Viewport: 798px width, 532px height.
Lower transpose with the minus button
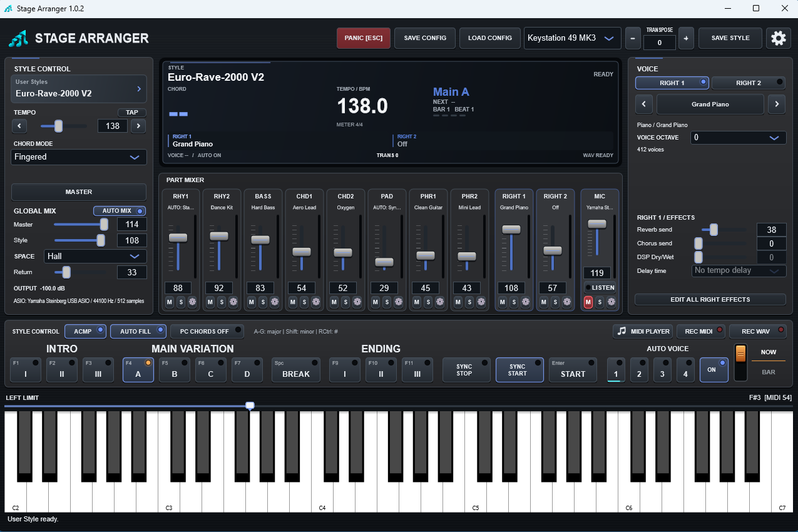click(633, 38)
